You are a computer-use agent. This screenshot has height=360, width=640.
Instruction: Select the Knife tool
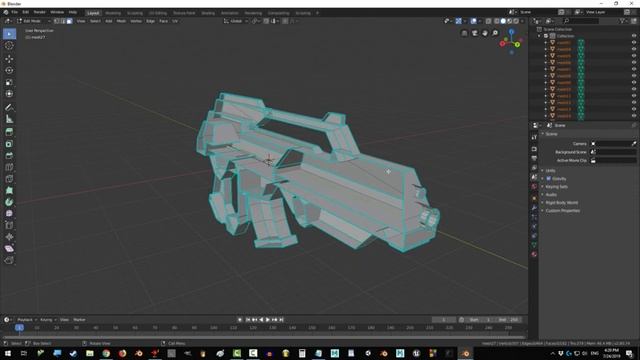(9, 179)
